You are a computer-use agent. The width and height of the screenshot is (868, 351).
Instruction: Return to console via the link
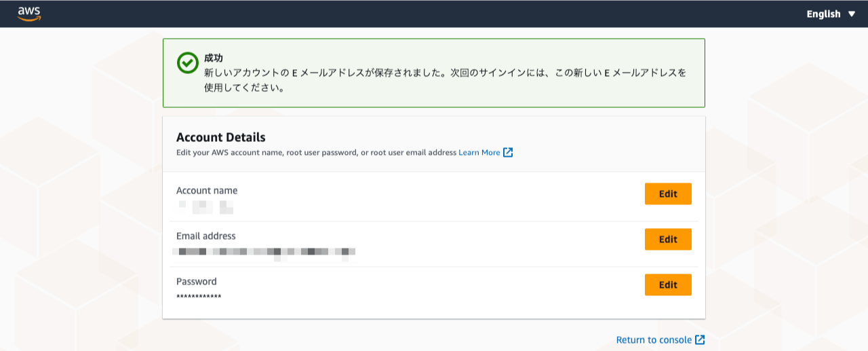click(x=654, y=339)
